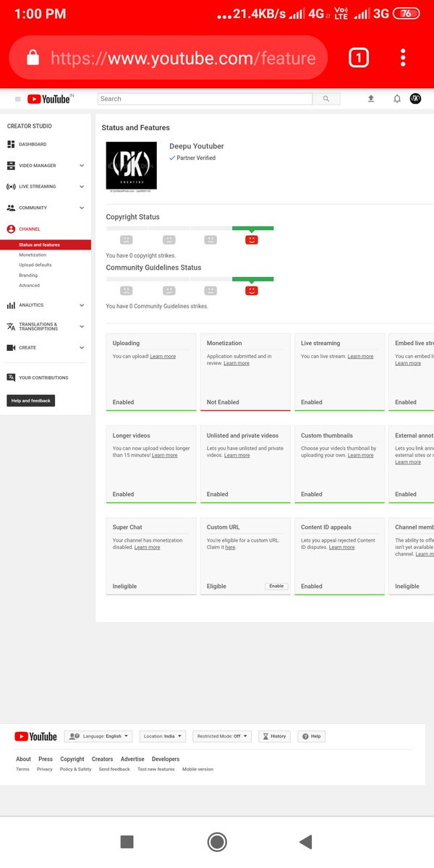The image size is (434, 868).
Task: Click the Your Contributions icon
Action: [x=11, y=378]
